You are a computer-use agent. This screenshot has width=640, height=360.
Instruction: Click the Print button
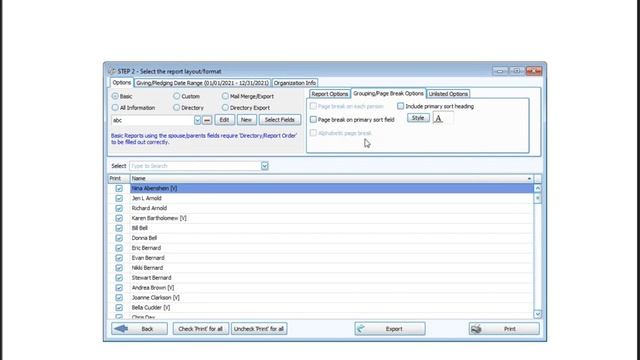pyautogui.click(x=504, y=329)
